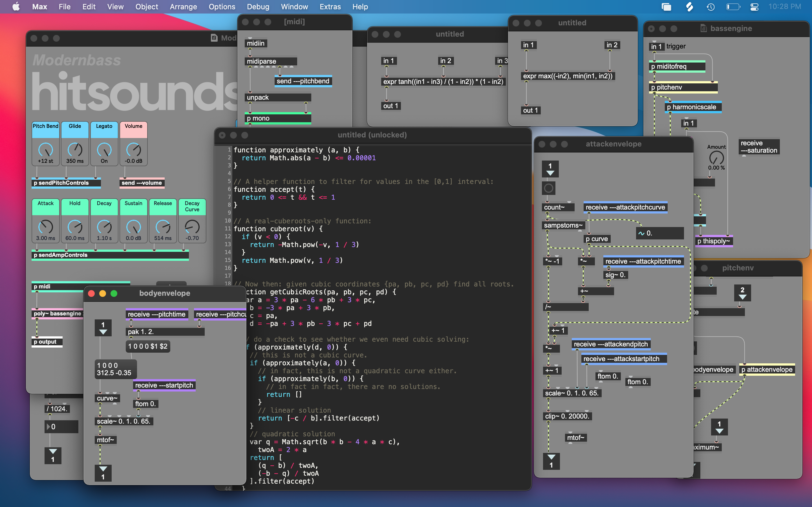The width and height of the screenshot is (812, 507).
Task: Click the Apple logo menu
Action: point(16,7)
